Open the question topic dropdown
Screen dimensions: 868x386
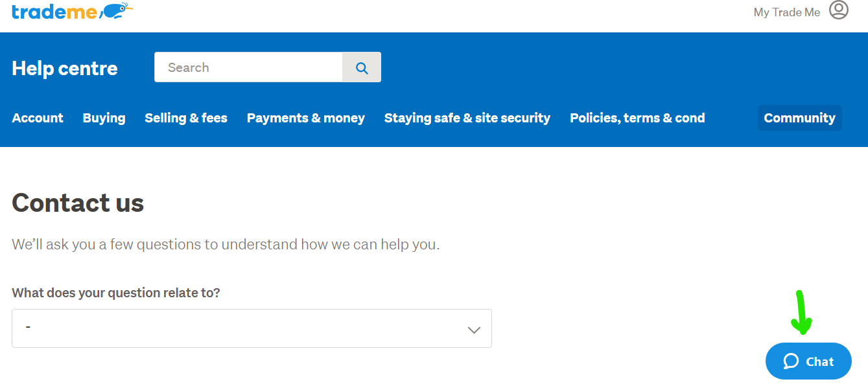coord(252,328)
